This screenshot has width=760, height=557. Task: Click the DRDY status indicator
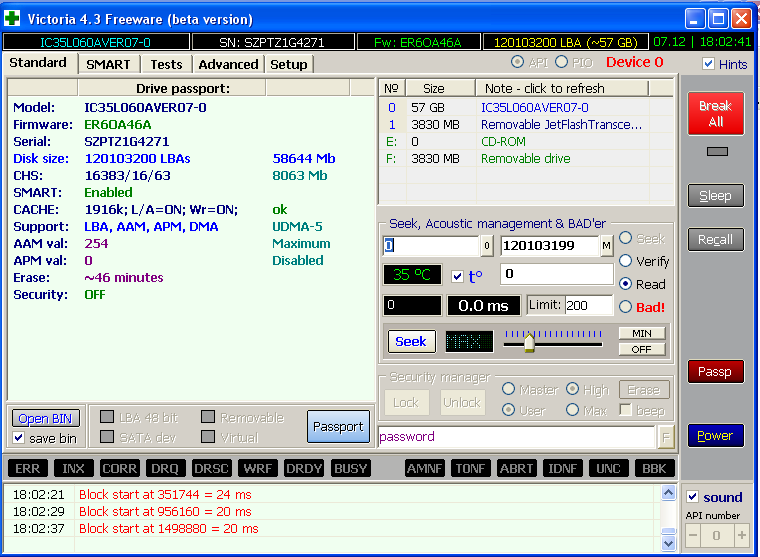304,469
